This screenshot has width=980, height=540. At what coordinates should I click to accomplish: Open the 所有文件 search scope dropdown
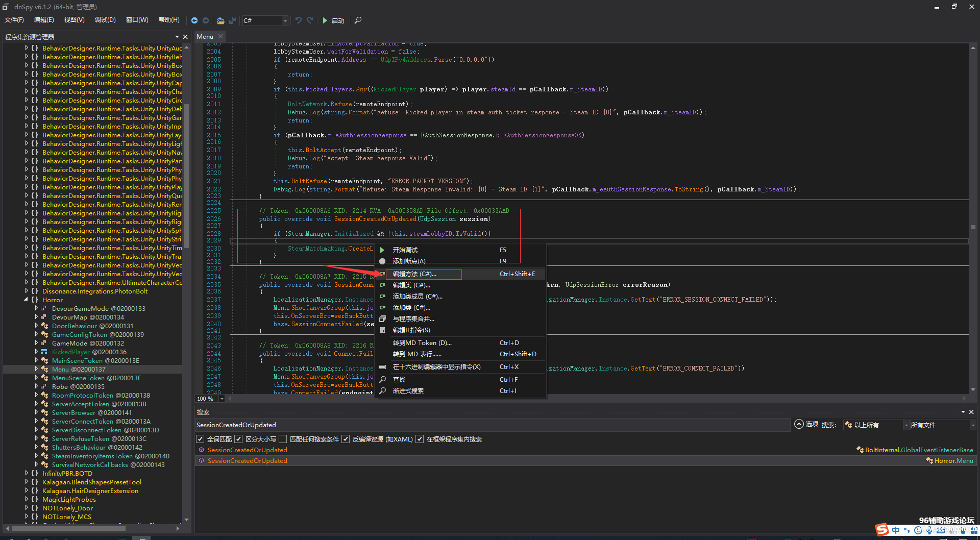point(942,425)
